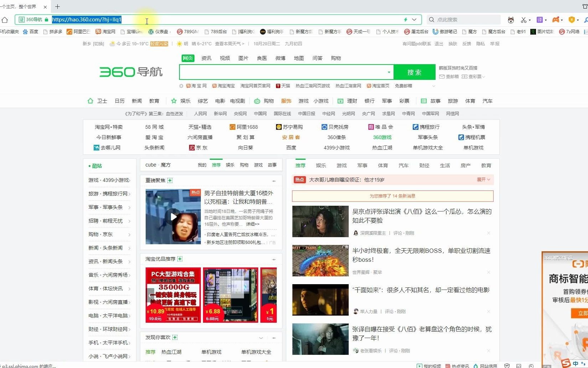Image resolution: width=588 pixels, height=368 pixels.
Task: Click the yellow shield wallet icon
Action: (572, 20)
